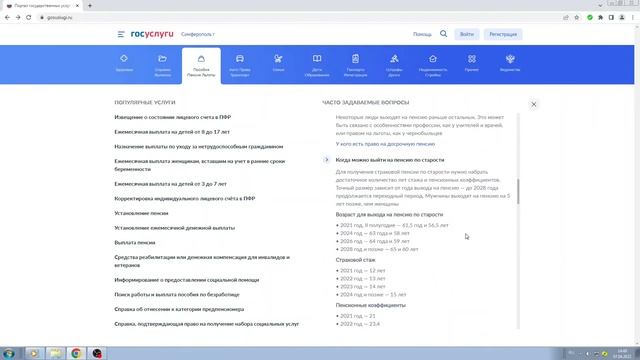
Task: Toggle the chevron beside the pension age question
Action: point(326,160)
